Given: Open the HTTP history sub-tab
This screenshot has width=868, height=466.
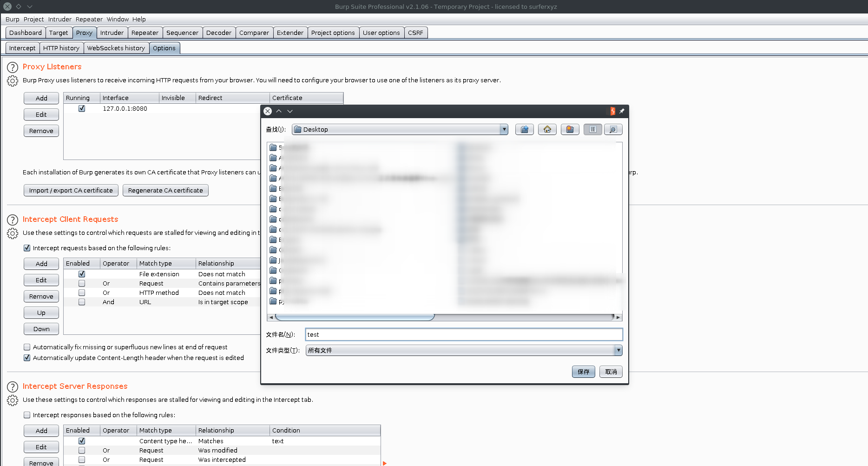Looking at the screenshot, I should coord(61,48).
